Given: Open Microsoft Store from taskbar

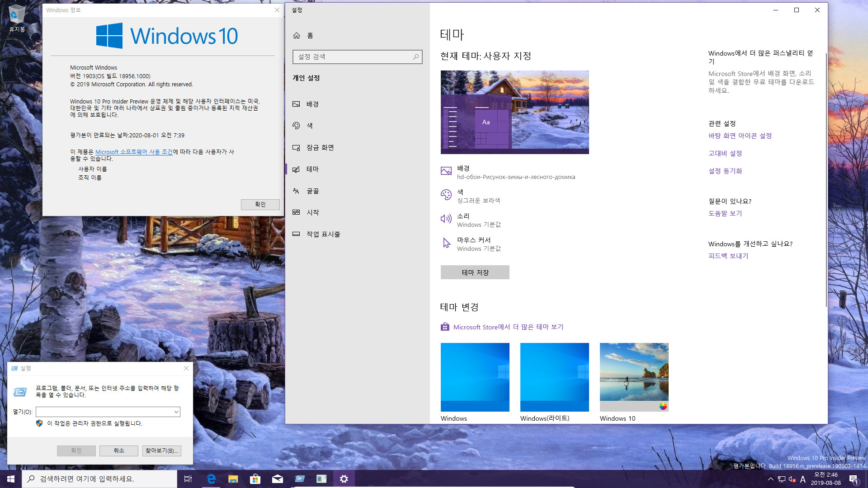Looking at the screenshot, I should pos(255,479).
